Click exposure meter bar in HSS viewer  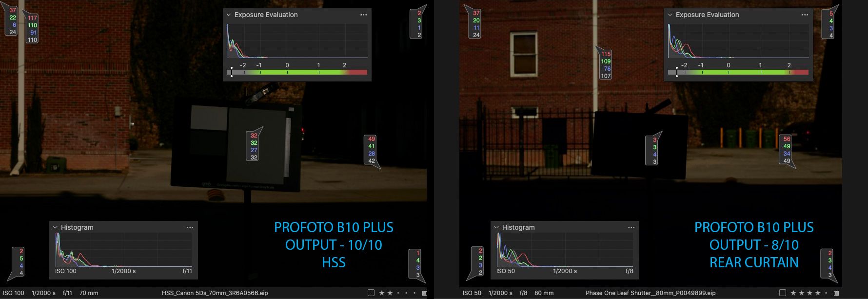[x=297, y=72]
